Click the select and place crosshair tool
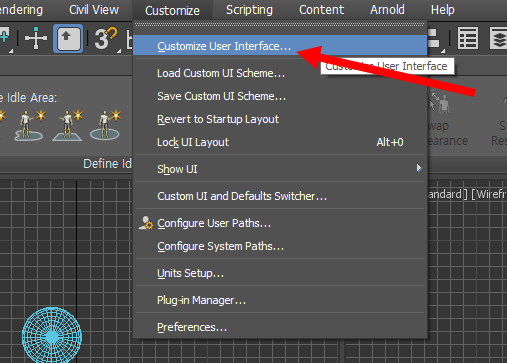This screenshot has height=363, width=507. tap(36, 38)
